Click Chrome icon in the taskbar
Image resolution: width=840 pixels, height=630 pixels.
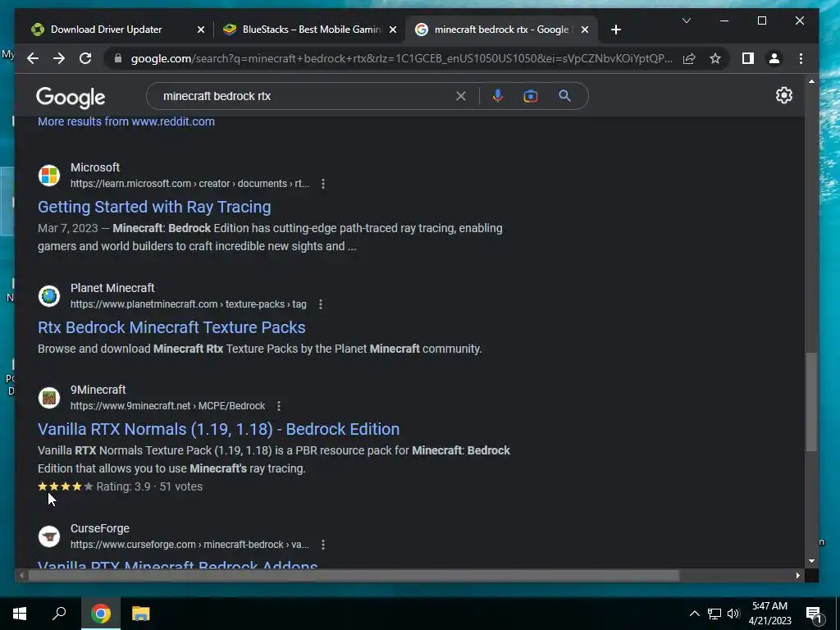point(101,614)
